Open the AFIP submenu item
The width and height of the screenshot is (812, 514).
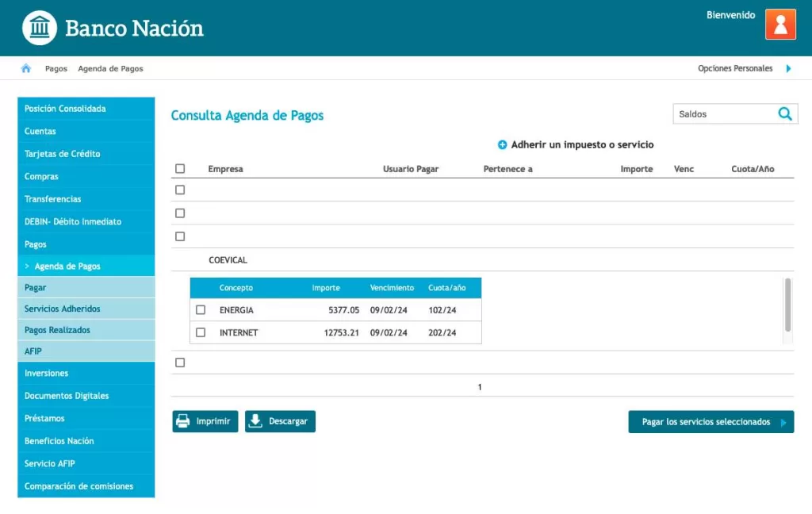coord(86,351)
